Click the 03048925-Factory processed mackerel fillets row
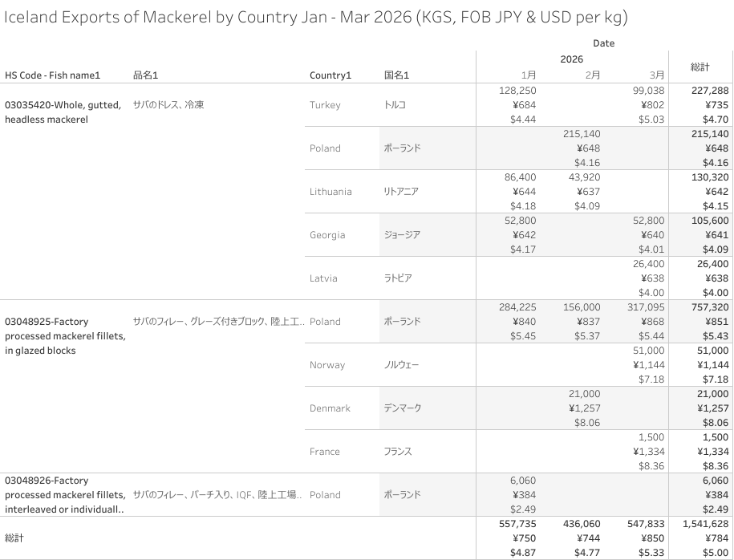The image size is (734, 560). 65,336
